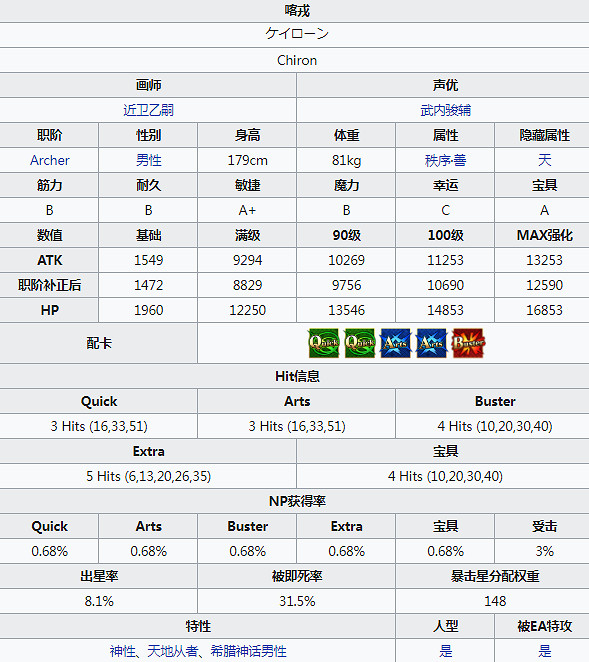
Task: Click the B rank under 筋力
Action: tap(49, 210)
